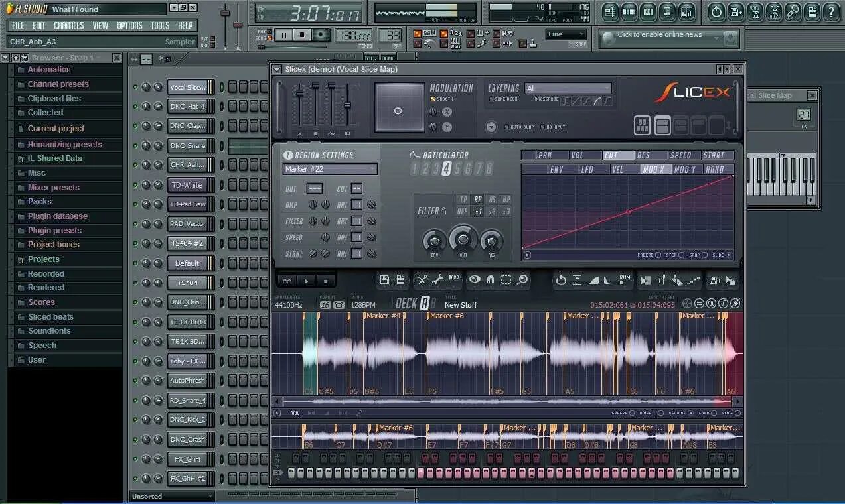
Task: Toggle the Auto-Dump checkbox
Action: click(x=506, y=126)
